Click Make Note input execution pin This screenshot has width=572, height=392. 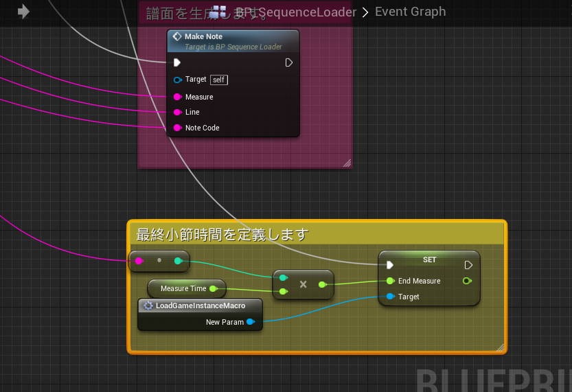tap(177, 62)
